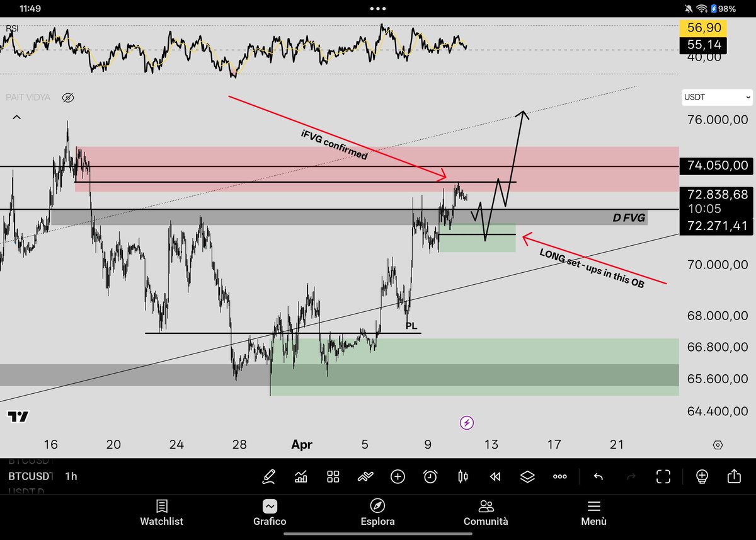756x540 pixels.
Task: Tap the 64.400,00 price axis label
Action: coord(718,411)
